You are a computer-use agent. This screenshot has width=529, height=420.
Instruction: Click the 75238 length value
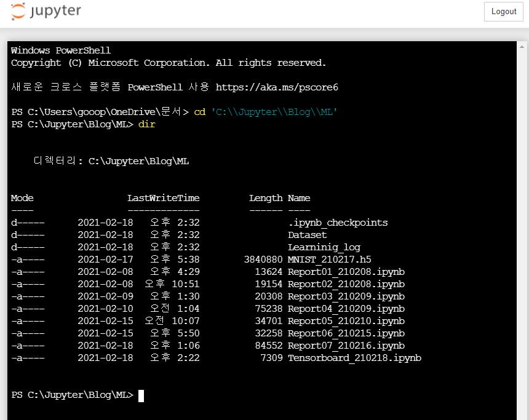(269, 309)
